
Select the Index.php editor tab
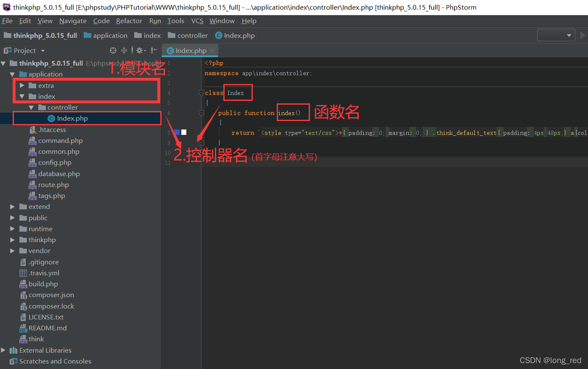(191, 51)
